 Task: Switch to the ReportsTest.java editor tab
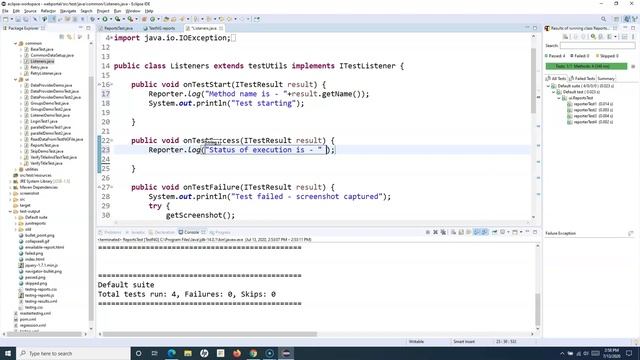click(118, 28)
